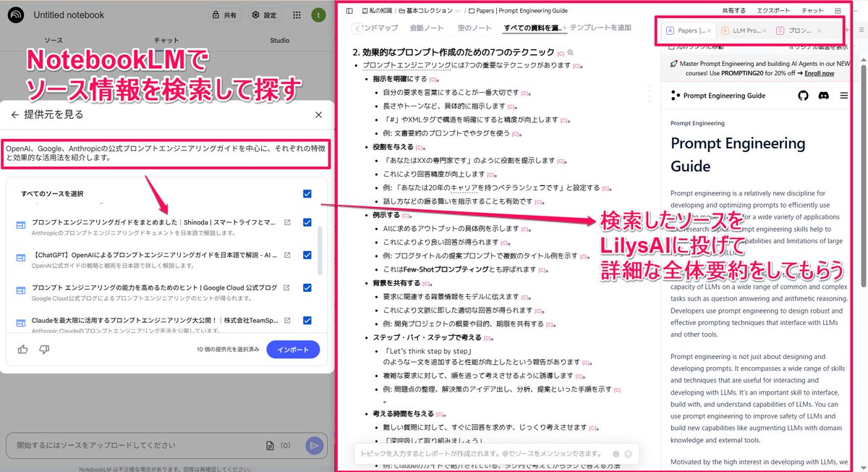Click thumbs down feedback icon
This screenshot has width=868, height=472.
[44, 350]
